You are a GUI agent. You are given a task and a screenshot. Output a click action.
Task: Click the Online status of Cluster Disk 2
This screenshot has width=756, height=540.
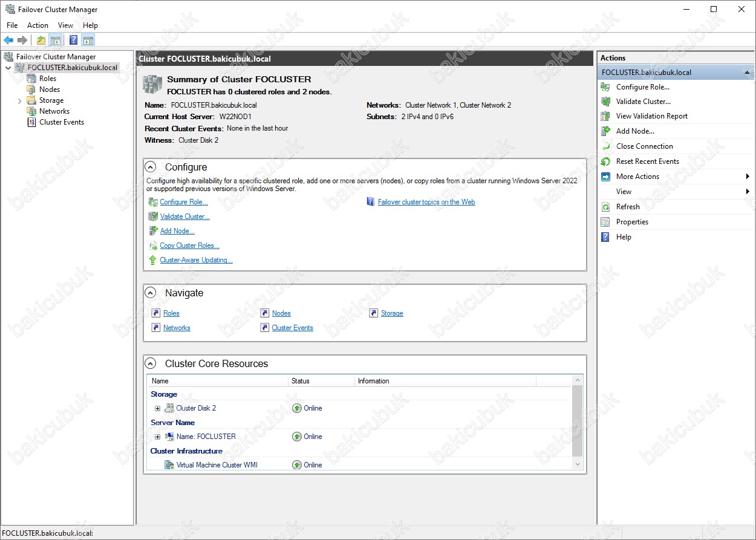pos(307,408)
